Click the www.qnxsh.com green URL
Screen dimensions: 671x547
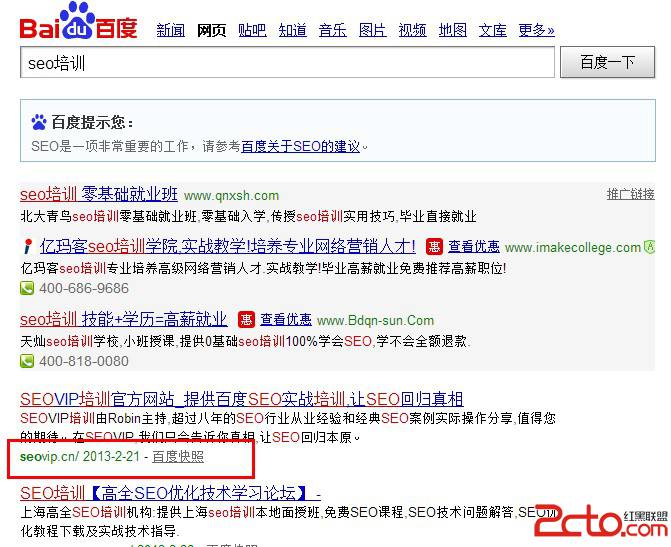[232, 196]
